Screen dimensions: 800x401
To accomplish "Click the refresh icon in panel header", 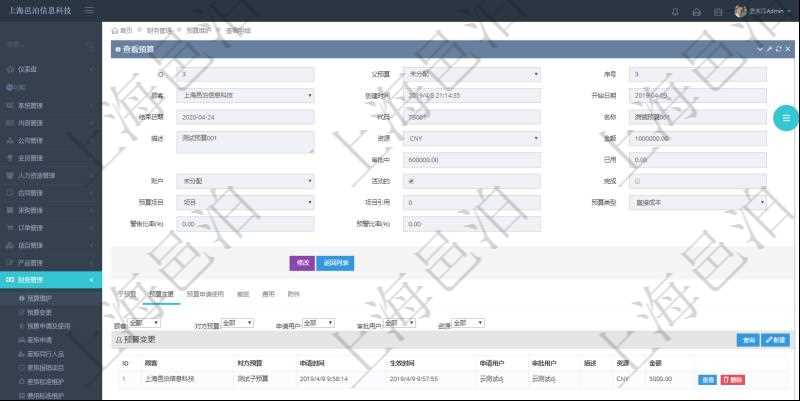I will (x=777, y=48).
